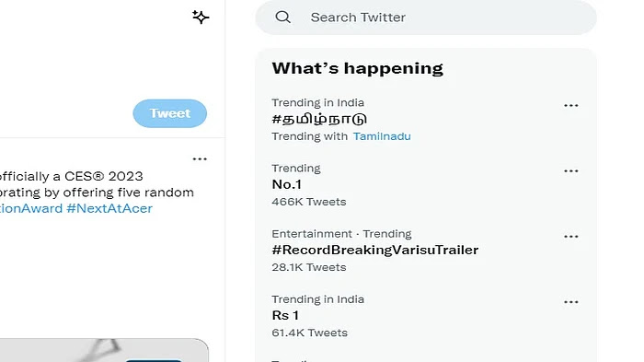
Task: Click the Tweet button
Action: pos(169,113)
